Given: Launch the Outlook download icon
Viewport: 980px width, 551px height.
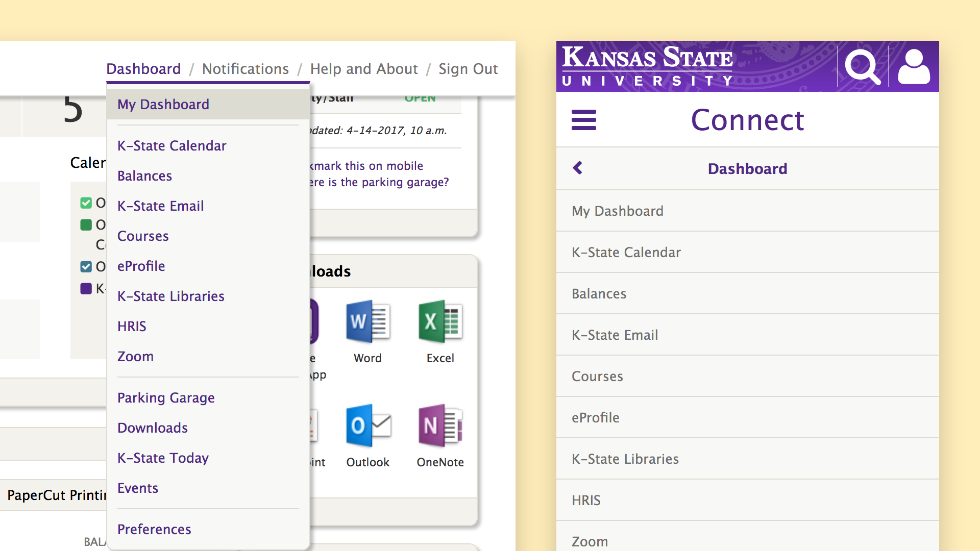Looking at the screenshot, I should [x=368, y=425].
